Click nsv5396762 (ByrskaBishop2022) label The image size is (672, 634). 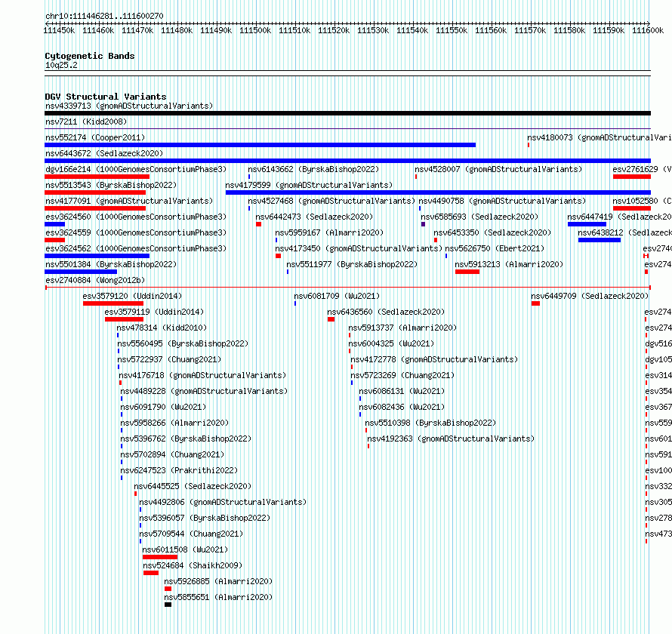point(186,439)
